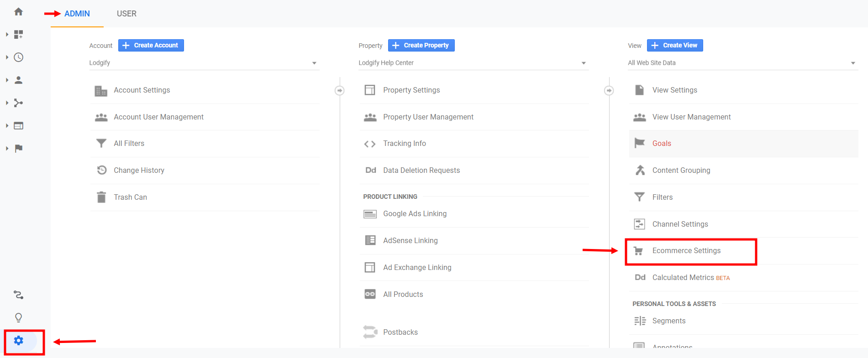
Task: Click the Channel Settings arrows icon
Action: 639,224
